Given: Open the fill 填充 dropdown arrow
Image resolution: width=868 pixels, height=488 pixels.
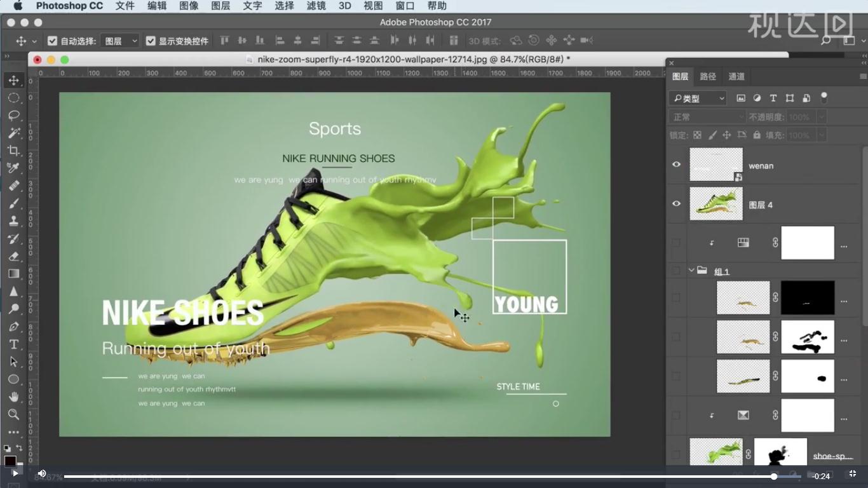Looking at the screenshot, I should tap(821, 135).
